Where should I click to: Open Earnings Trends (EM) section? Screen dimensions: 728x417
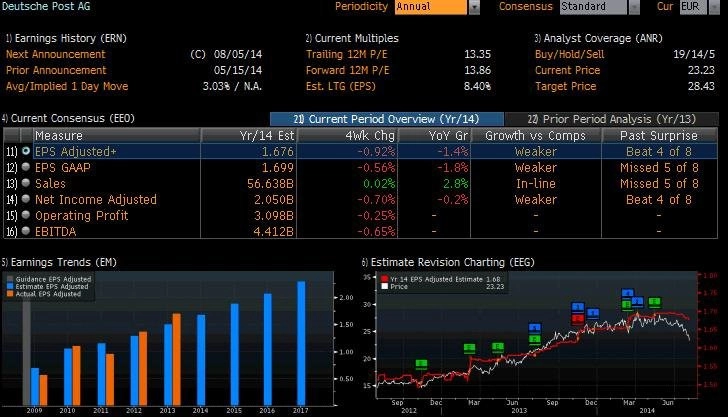[59, 262]
